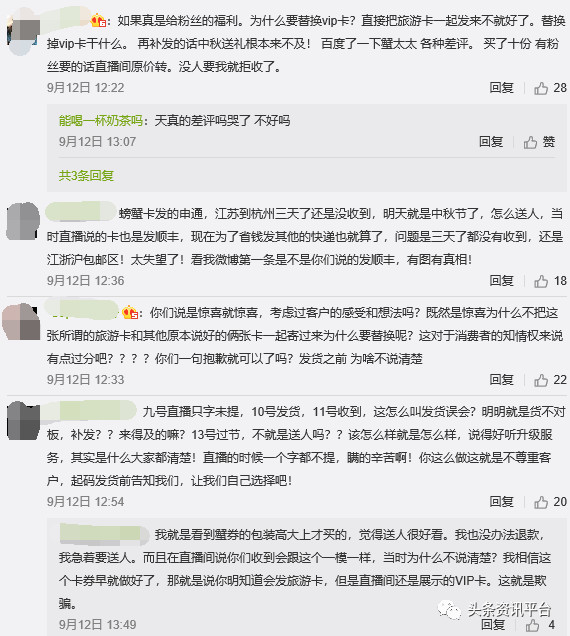Reply to the 9月12日 13:07 sub-comment
Image resolution: width=570 pixels, height=636 pixels.
[x=491, y=142]
